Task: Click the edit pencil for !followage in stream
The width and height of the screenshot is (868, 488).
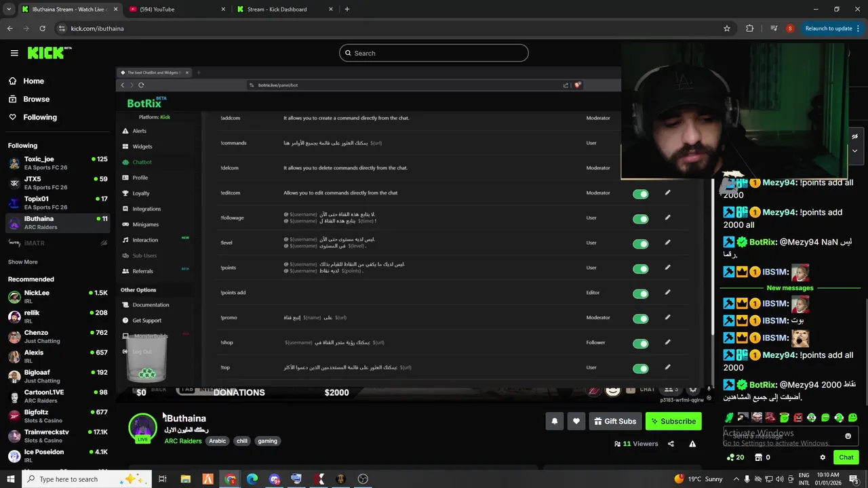Action: [667, 218]
